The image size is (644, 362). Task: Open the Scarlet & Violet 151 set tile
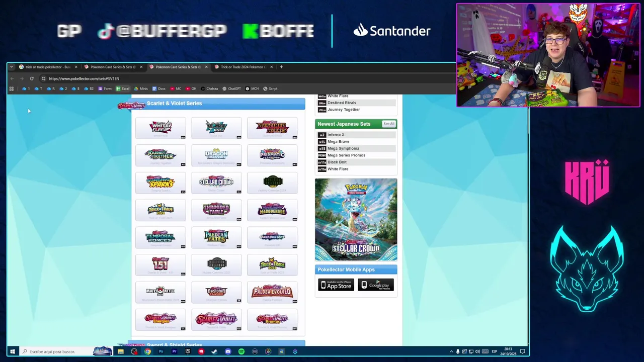pos(160,265)
